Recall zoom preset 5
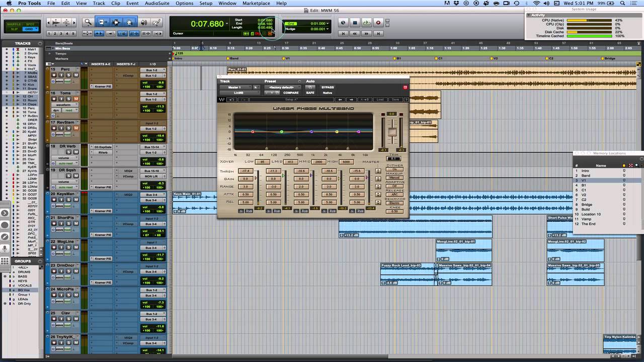This screenshot has height=362, width=644. click(x=73, y=34)
